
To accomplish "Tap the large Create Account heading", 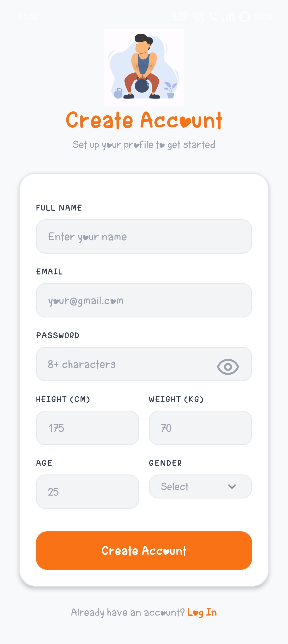I will (x=144, y=120).
